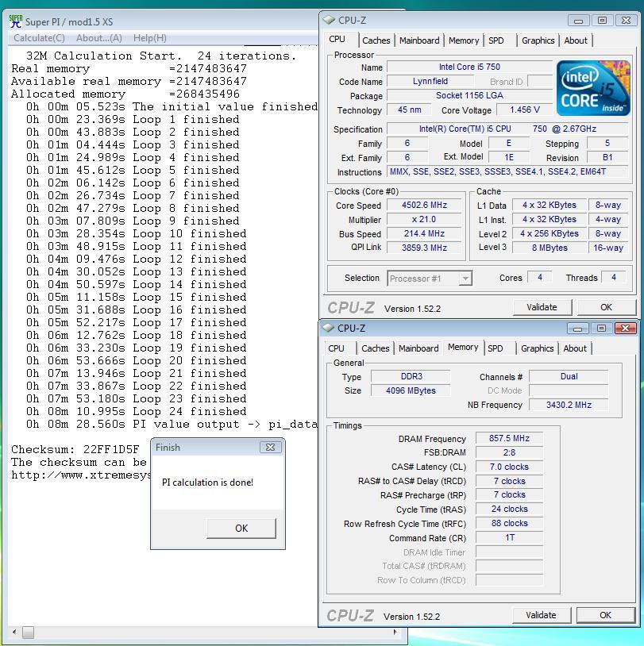644x646 pixels.
Task: Click the QPI Link 3859.3 MHz value
Action: [424, 248]
